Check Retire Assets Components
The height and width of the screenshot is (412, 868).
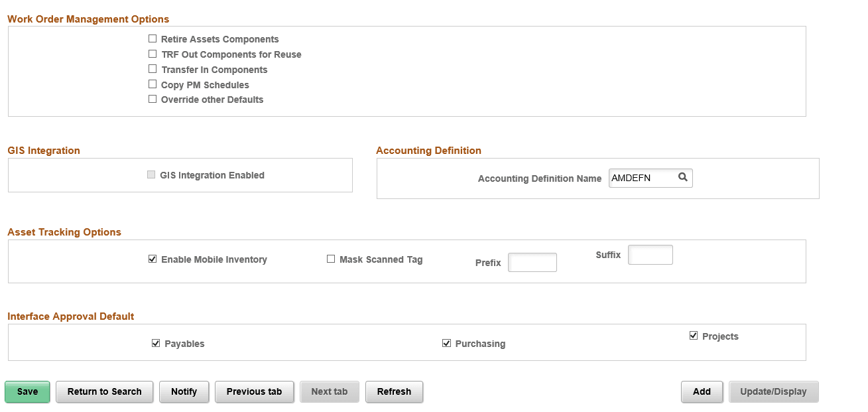point(153,38)
